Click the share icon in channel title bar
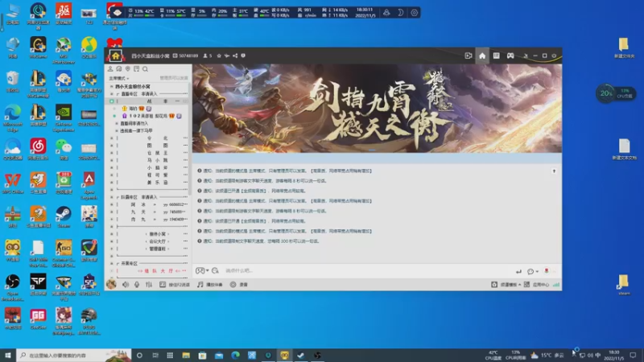The height and width of the screenshot is (362, 644). click(235, 56)
